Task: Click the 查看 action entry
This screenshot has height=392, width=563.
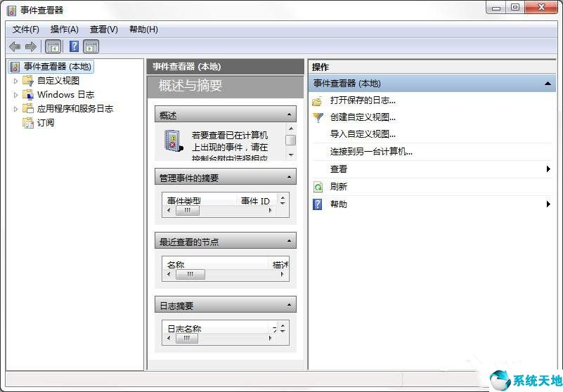Action: coord(339,169)
